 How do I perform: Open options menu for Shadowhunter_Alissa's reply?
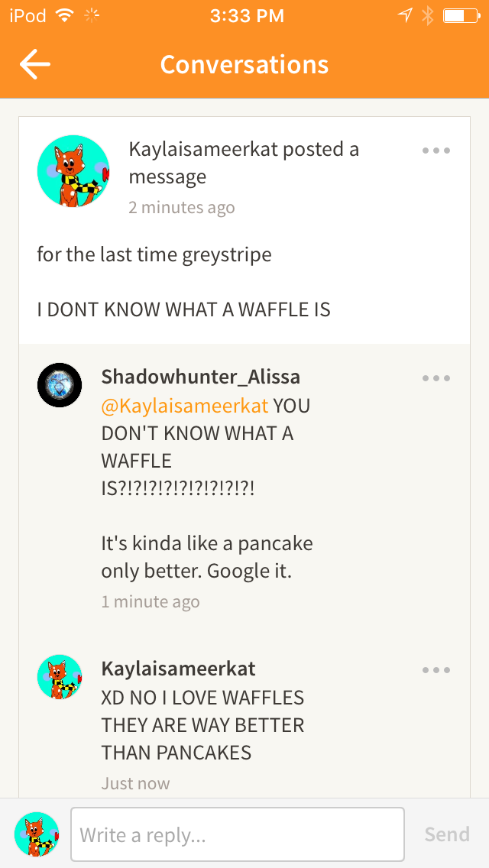click(436, 379)
